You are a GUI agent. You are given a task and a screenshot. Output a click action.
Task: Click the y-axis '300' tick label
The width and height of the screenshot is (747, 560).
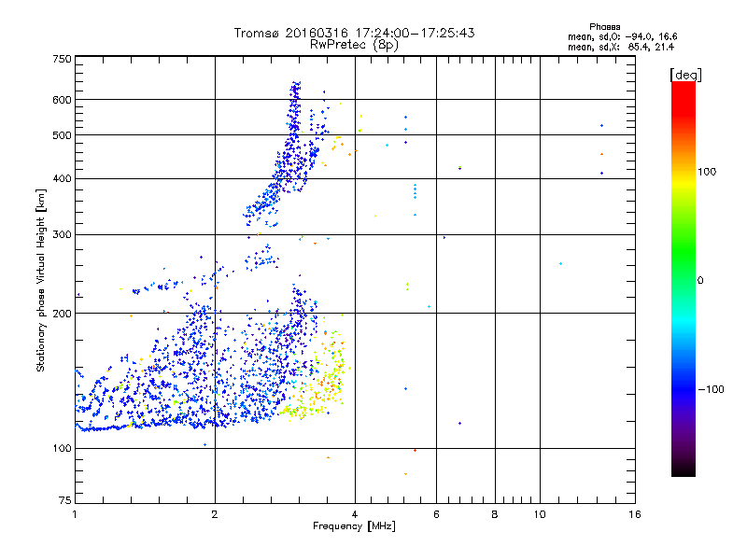coord(63,234)
